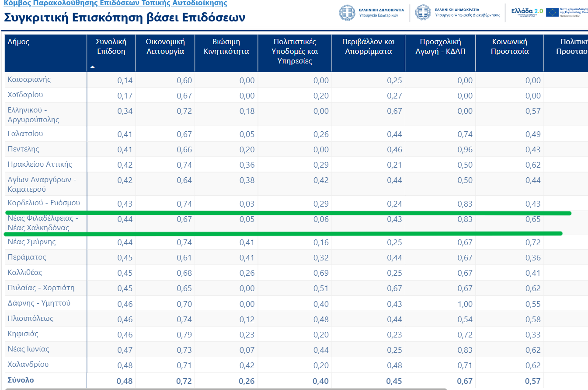Click the Χαλανδρίου municipality row
This screenshot has height=390, width=588.
coord(28,364)
